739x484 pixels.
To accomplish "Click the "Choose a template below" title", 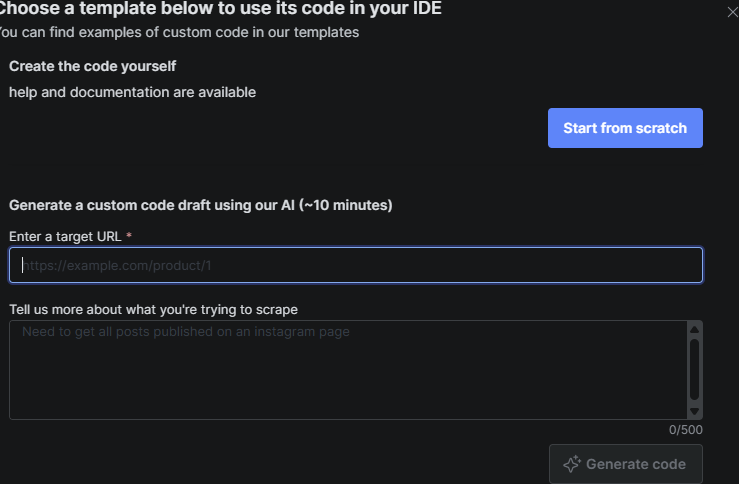I will [220, 9].
